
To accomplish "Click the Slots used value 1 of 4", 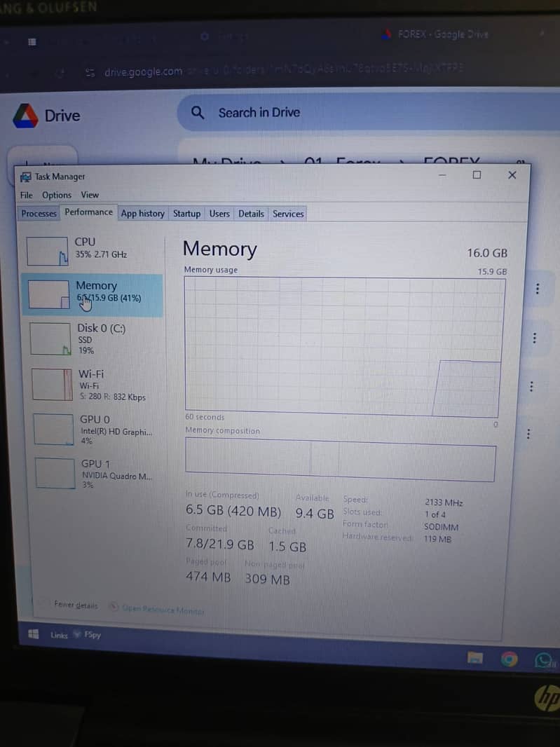I will [435, 514].
